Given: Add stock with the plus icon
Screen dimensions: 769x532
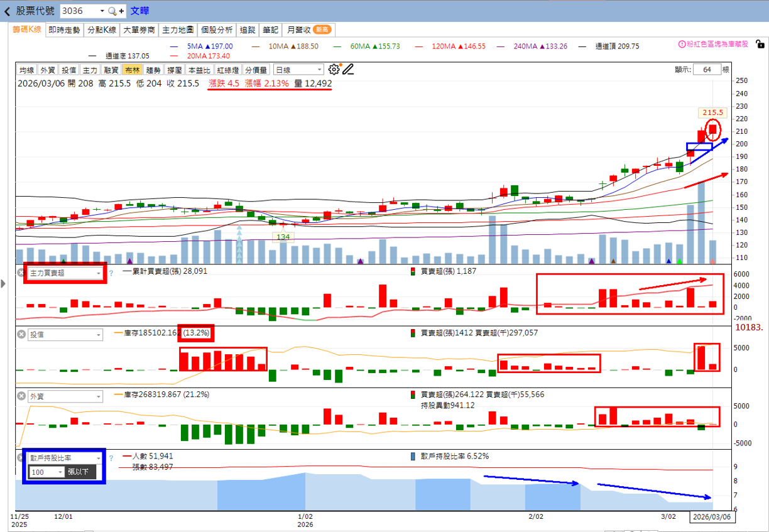Looking at the screenshot, I should point(121,11).
